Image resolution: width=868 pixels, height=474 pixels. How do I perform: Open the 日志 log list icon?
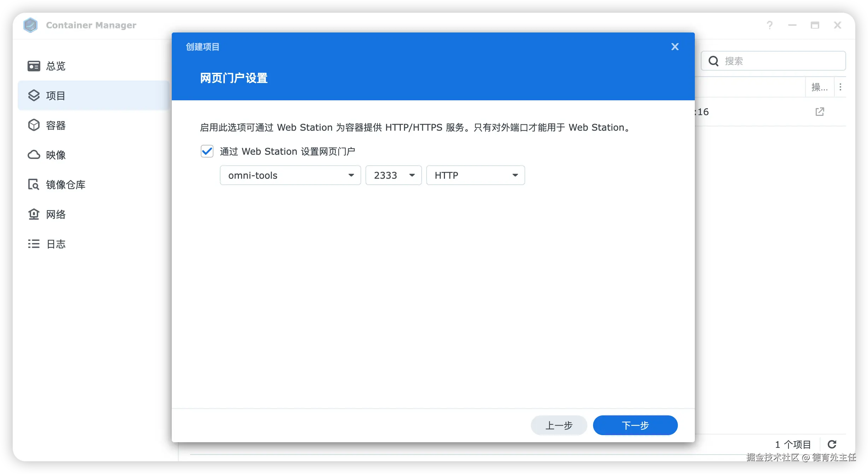[x=34, y=244]
